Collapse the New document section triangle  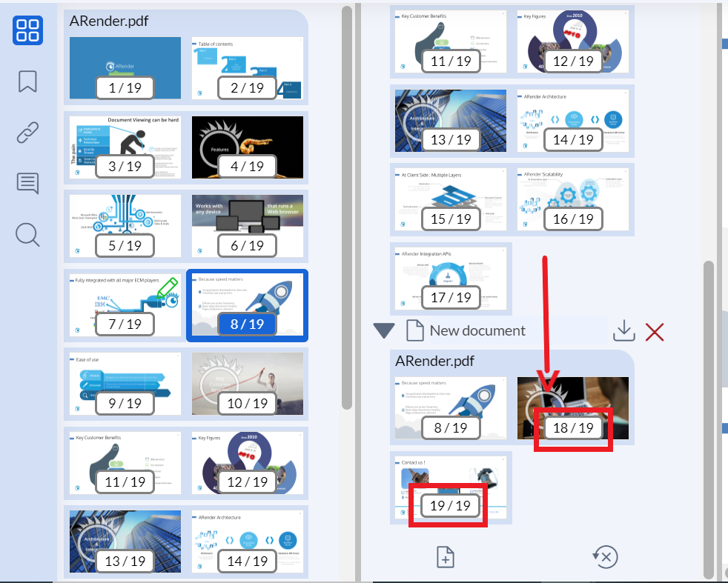tap(383, 331)
